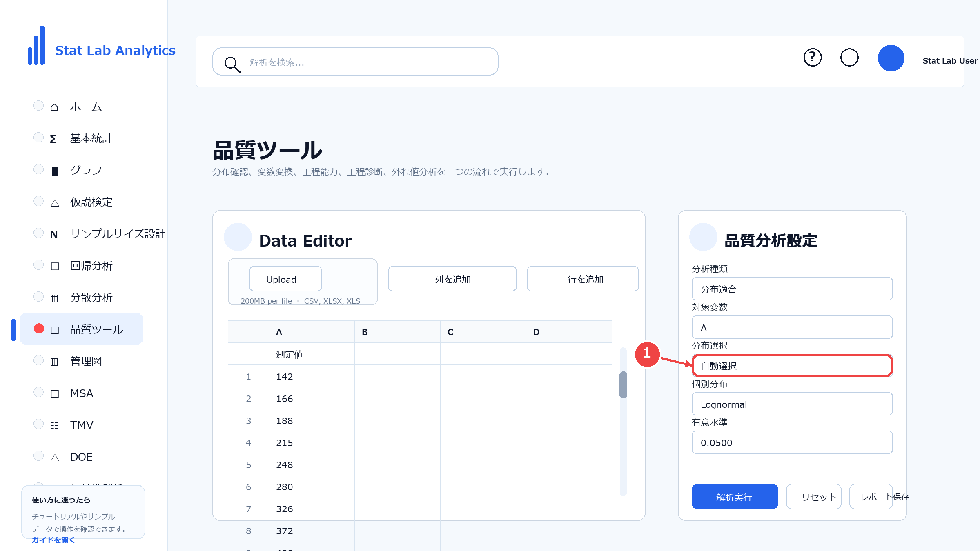Image resolution: width=980 pixels, height=551 pixels.
Task: Click the search magnifier icon
Action: click(233, 64)
